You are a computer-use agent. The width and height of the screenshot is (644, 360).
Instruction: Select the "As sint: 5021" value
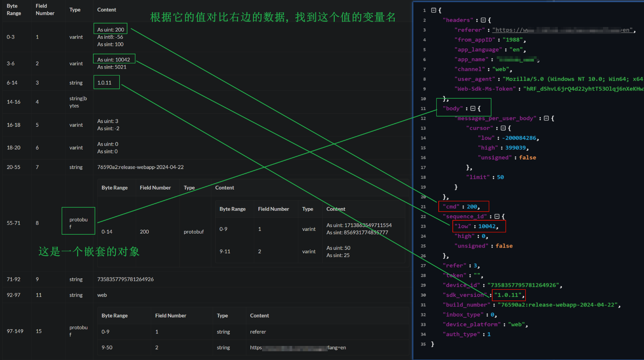pyautogui.click(x=112, y=67)
